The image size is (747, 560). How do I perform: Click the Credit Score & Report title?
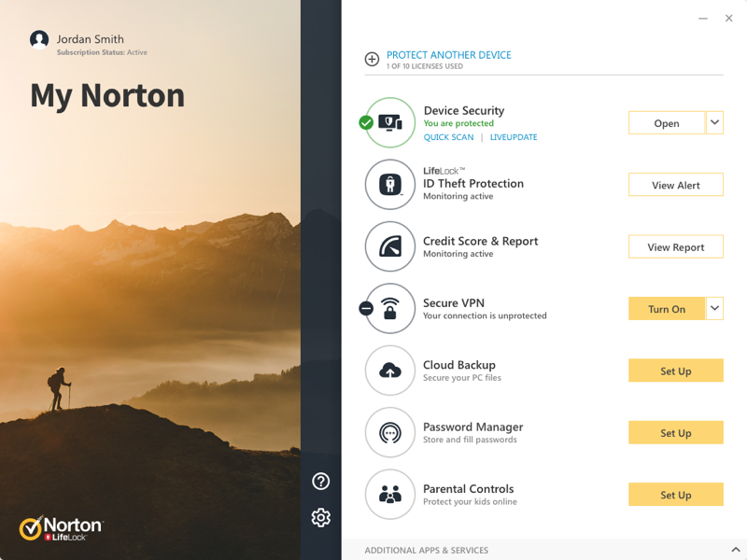click(x=480, y=241)
